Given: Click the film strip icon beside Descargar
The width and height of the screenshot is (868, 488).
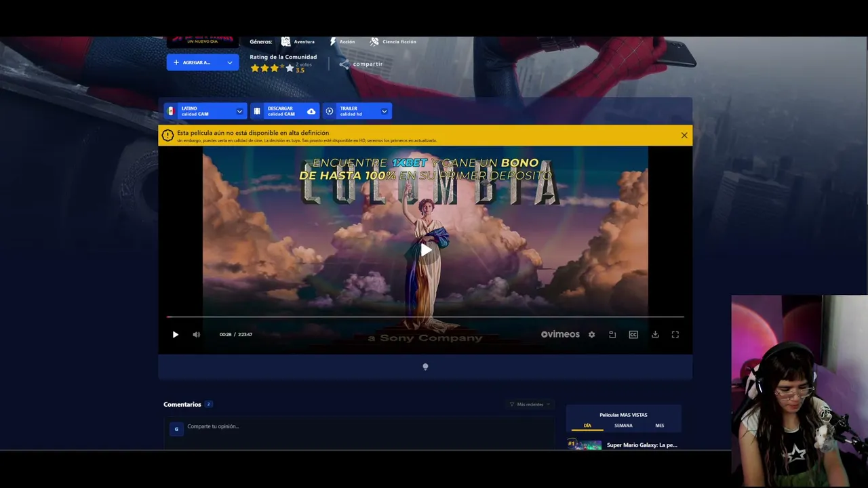Looking at the screenshot, I should [257, 111].
